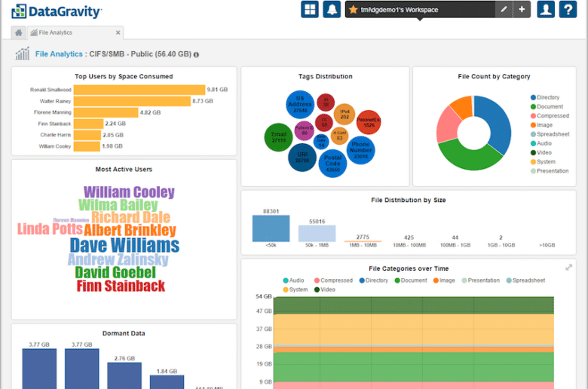Click the info icon beside 56.40 GB
Screen dimensions: 588x389
[x=196, y=55]
